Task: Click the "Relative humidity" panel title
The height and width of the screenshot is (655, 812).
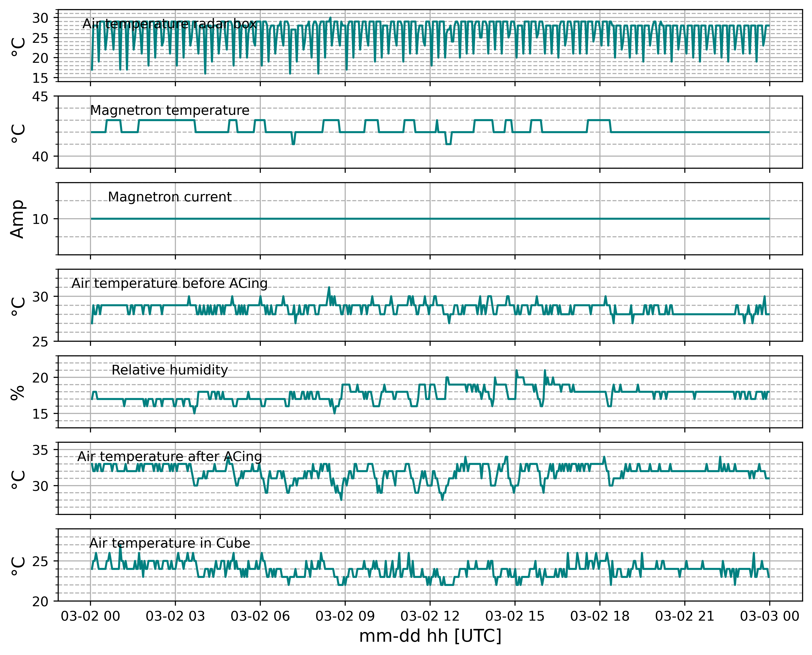Action: pos(170,370)
